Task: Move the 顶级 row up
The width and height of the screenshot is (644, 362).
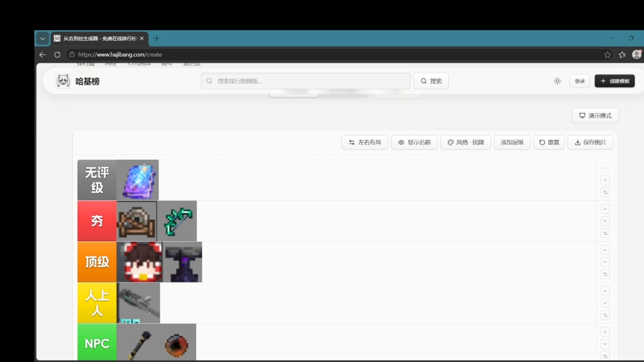Action: point(605,250)
